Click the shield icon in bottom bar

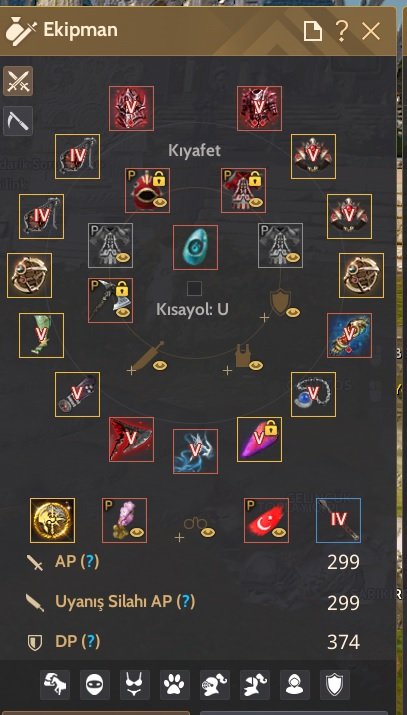click(x=335, y=685)
